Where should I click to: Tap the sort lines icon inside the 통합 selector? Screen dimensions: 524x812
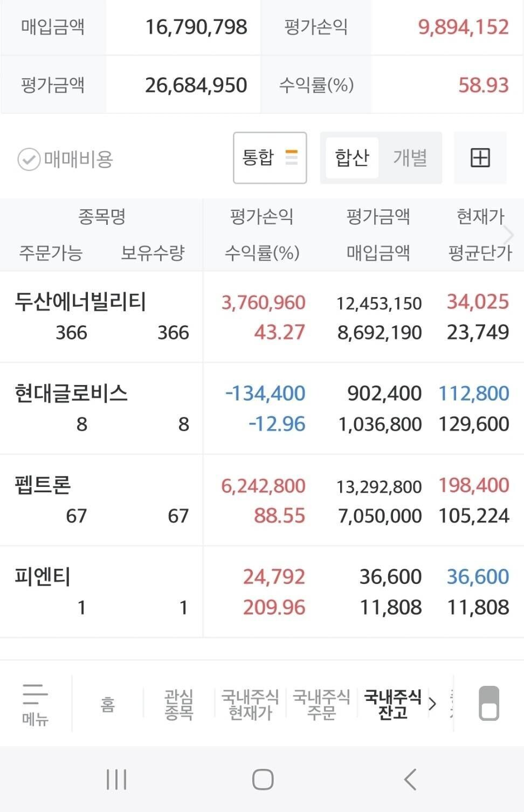[292, 157]
